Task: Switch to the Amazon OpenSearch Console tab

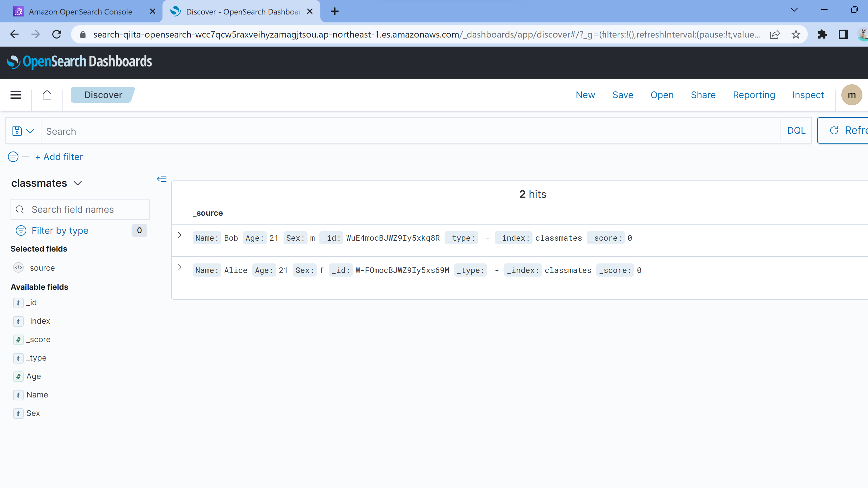Action: point(80,11)
